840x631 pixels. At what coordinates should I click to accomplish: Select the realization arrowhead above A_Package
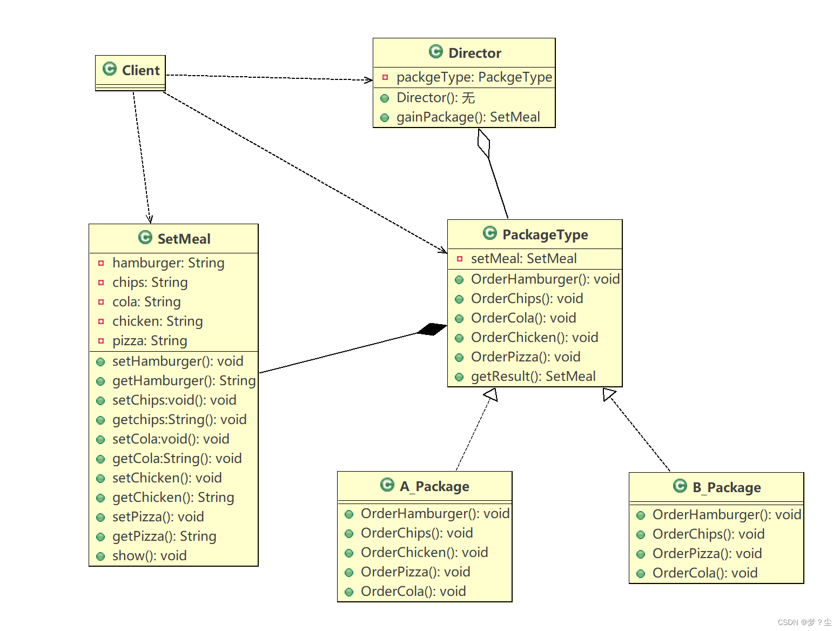[490, 395]
